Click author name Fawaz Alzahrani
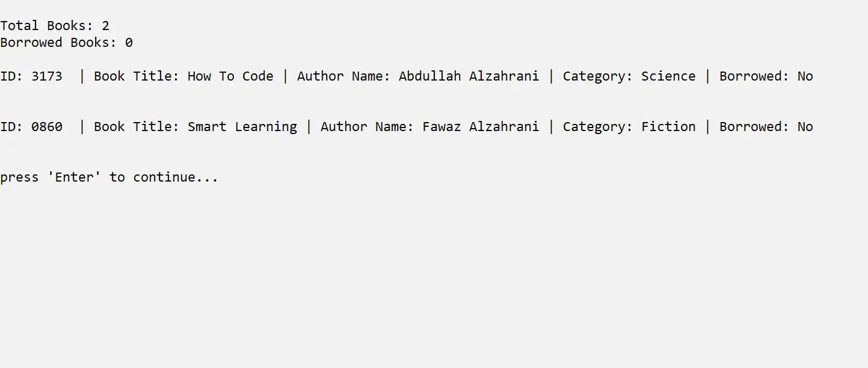The width and height of the screenshot is (868, 368). coord(480,127)
